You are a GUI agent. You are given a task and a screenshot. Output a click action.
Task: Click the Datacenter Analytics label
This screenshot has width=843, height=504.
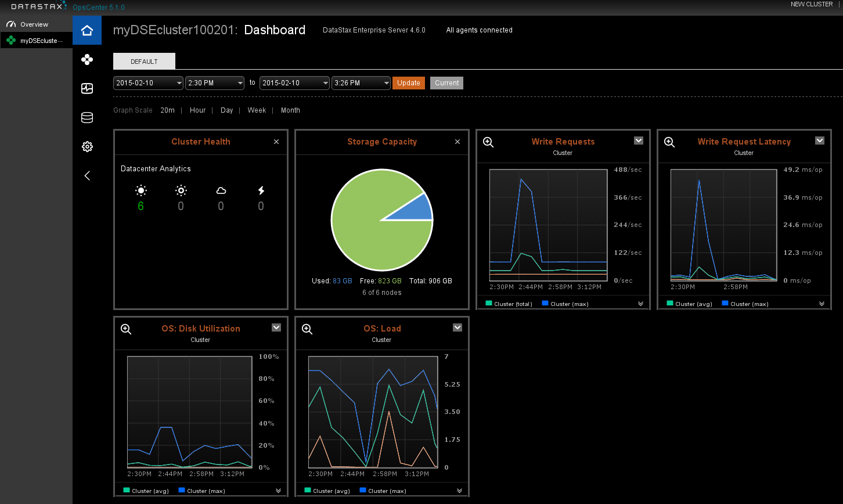click(156, 169)
